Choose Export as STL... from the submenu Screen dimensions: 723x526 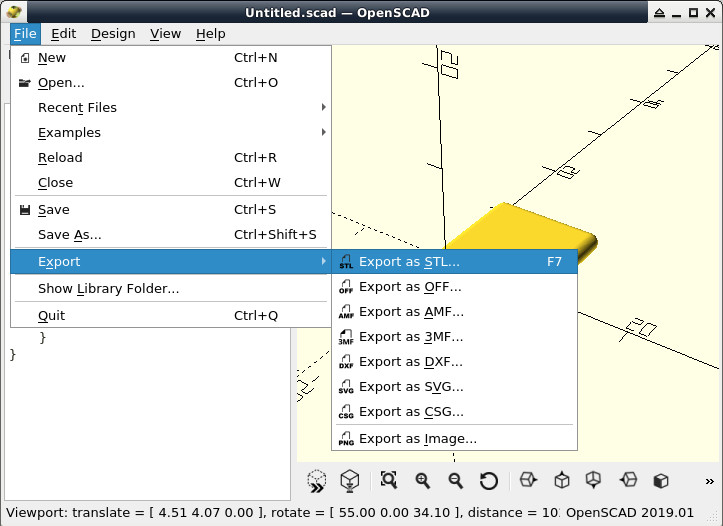454,262
